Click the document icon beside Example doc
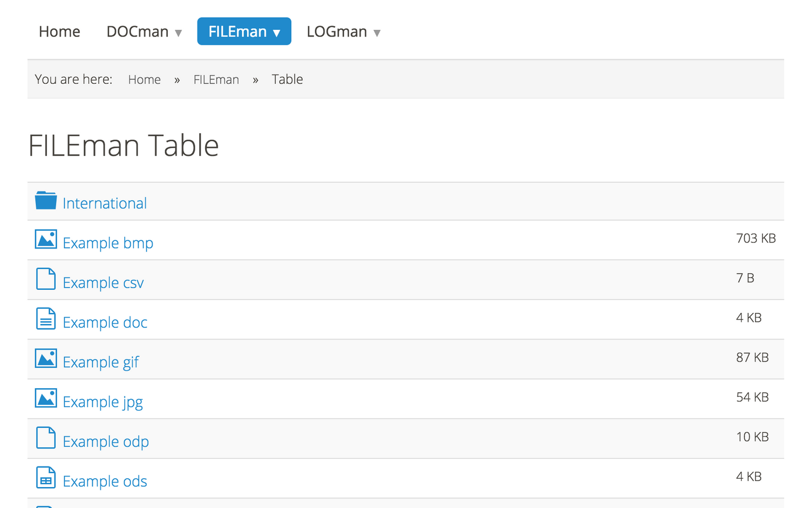 point(46,319)
